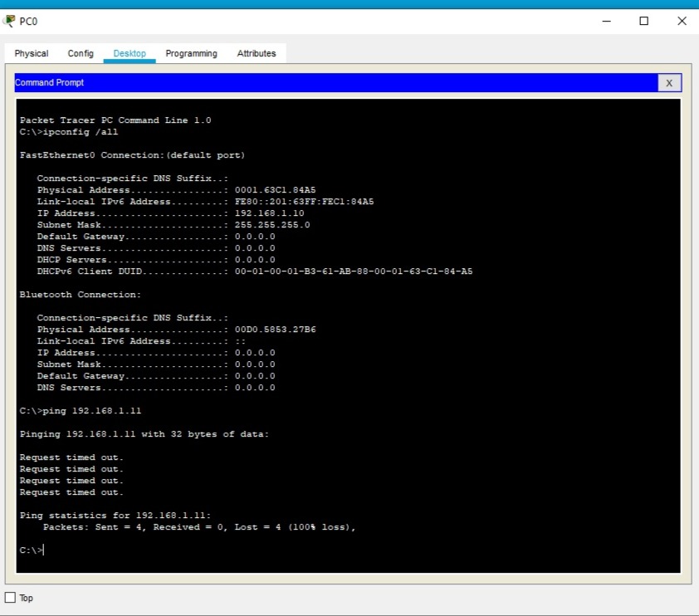Switch to the Config tab
699x616 pixels.
pyautogui.click(x=81, y=53)
